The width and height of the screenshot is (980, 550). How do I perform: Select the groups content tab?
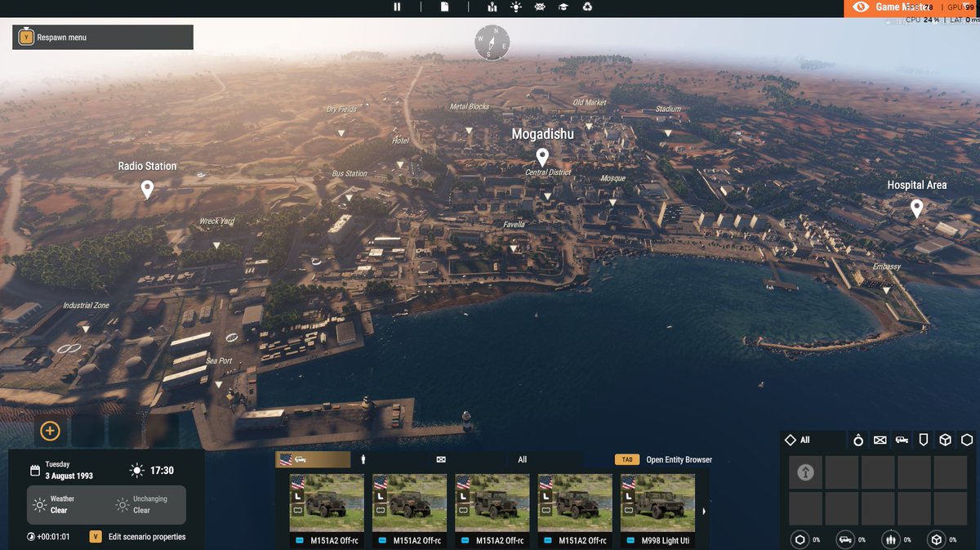[x=441, y=459]
